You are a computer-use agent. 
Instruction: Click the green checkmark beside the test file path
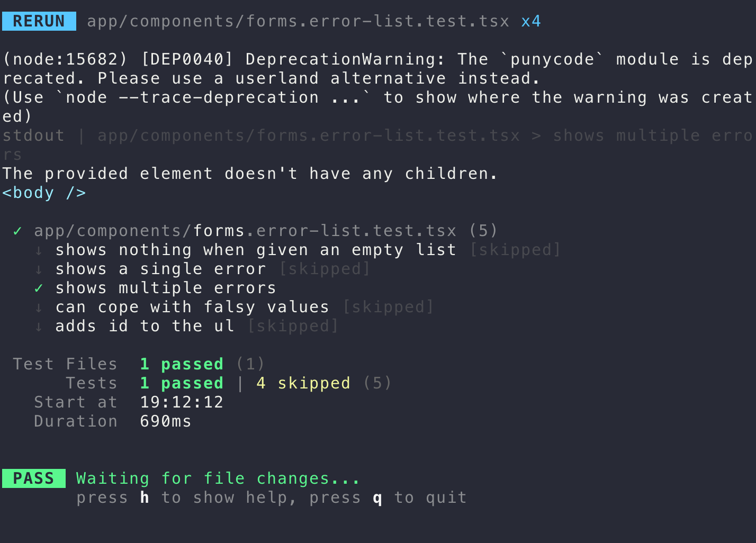[17, 231]
